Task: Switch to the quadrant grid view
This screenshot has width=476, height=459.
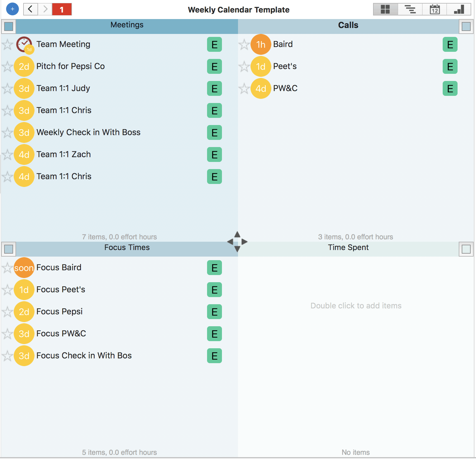Action: (385, 9)
